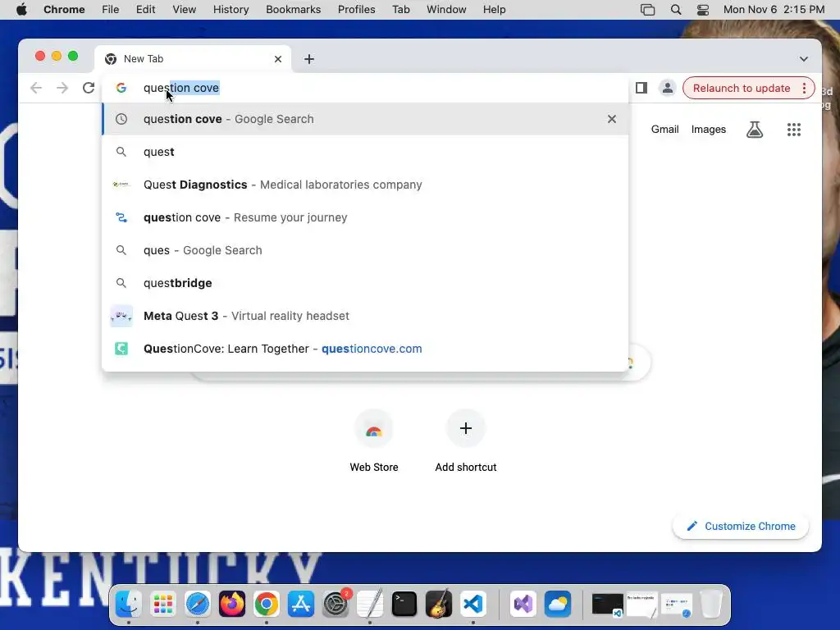This screenshot has width=840, height=630.
Task: Open the Gmail link
Action: (x=664, y=129)
